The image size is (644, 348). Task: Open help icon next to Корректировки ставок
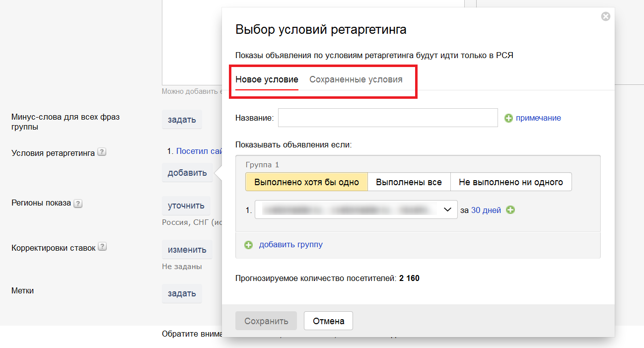[102, 247]
